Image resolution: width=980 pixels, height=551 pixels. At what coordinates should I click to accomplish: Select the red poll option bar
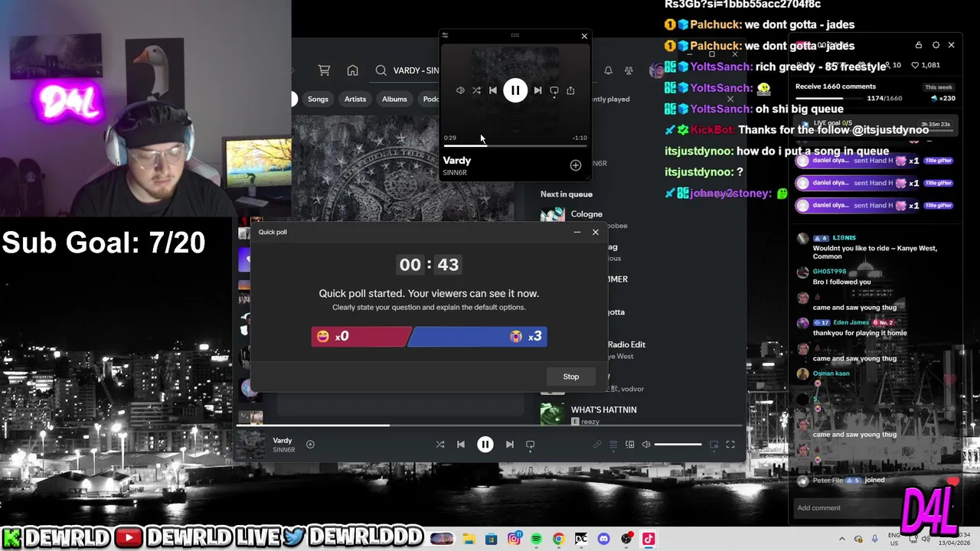point(361,336)
